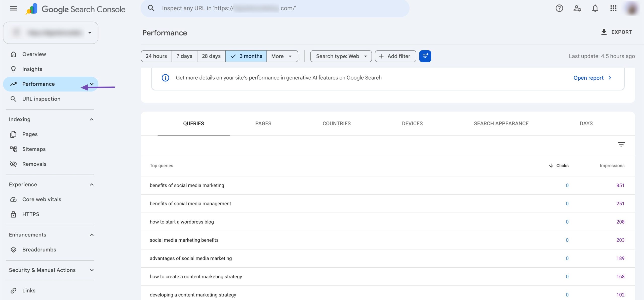Expand Security & Manual Actions section
Screen dimensions: 644x300
(x=92, y=270)
